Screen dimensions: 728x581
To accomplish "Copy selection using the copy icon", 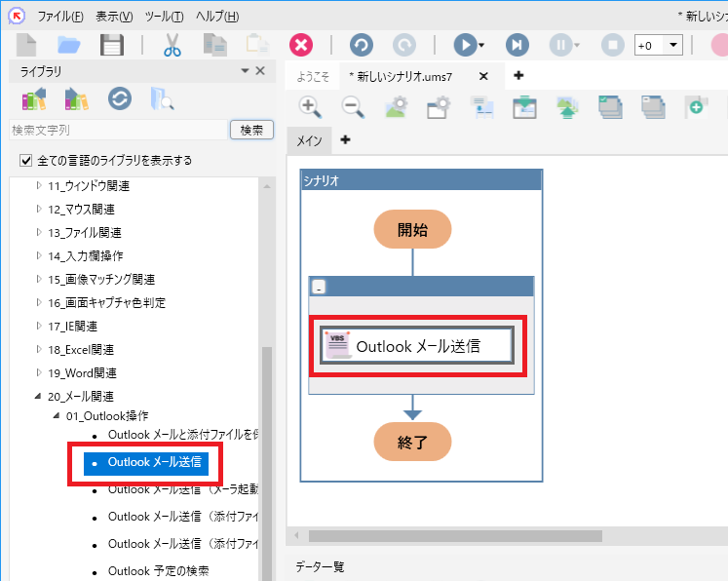I will tap(215, 45).
